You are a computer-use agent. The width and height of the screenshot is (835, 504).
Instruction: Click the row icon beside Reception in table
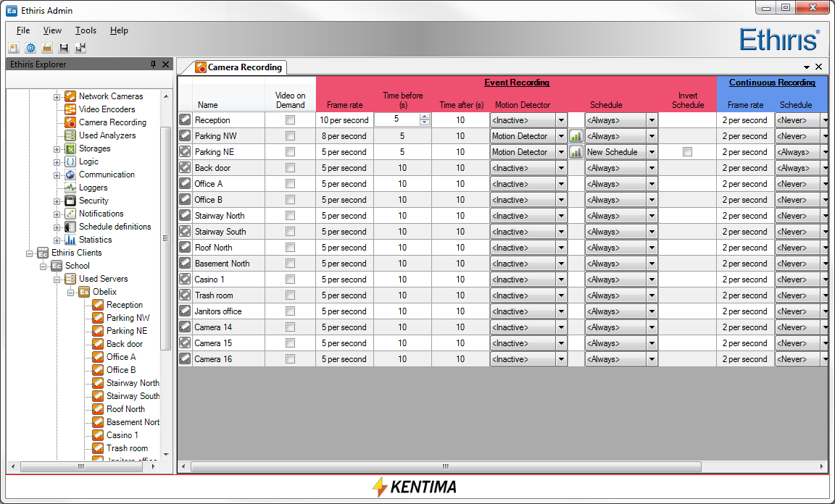click(x=185, y=119)
